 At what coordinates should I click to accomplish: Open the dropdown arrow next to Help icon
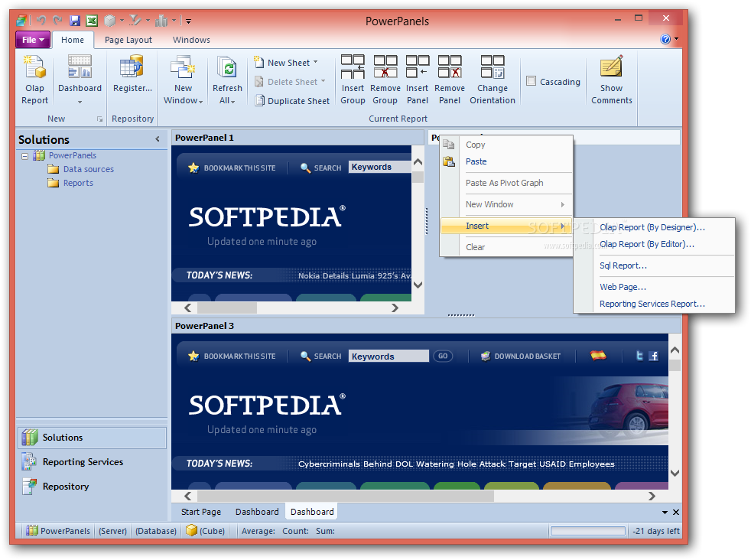[676, 39]
